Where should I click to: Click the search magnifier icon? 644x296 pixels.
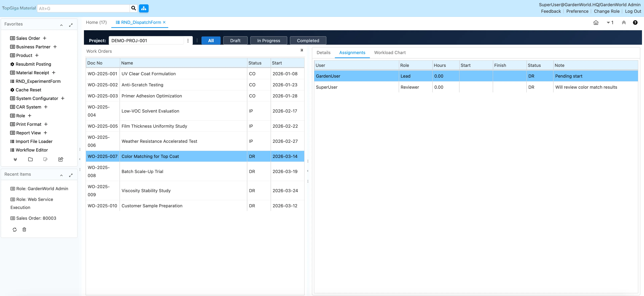[133, 8]
